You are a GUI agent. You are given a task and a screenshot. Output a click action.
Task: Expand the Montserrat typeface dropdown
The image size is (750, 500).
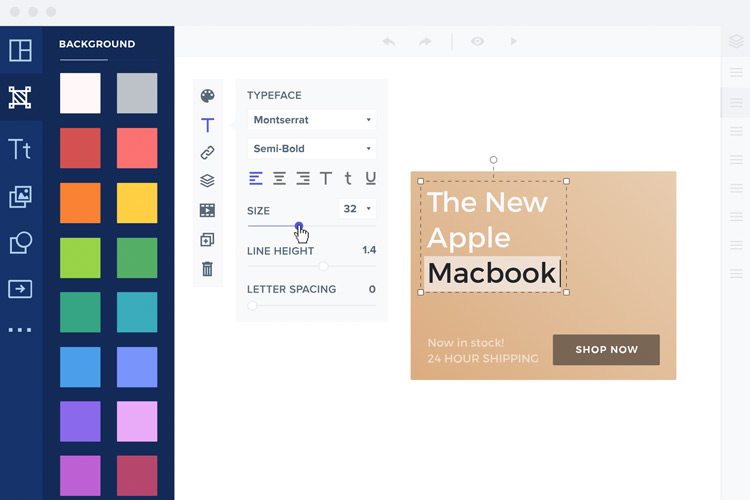pos(311,120)
